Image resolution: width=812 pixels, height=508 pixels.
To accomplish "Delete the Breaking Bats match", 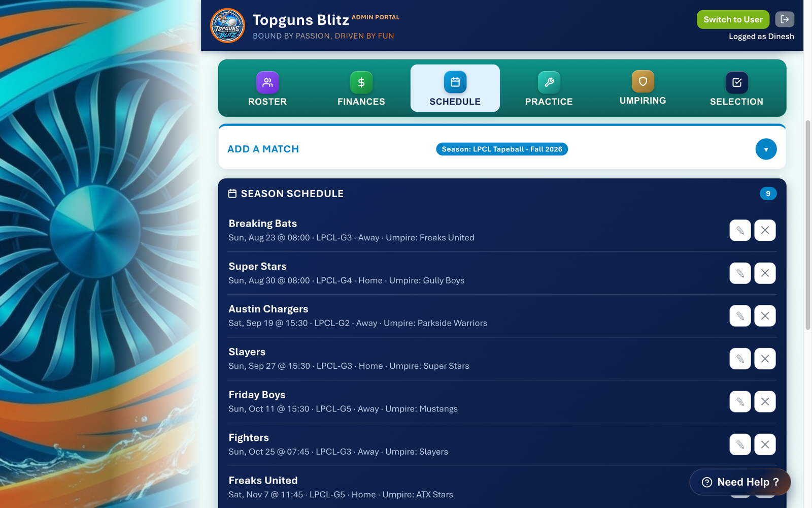I will point(765,230).
